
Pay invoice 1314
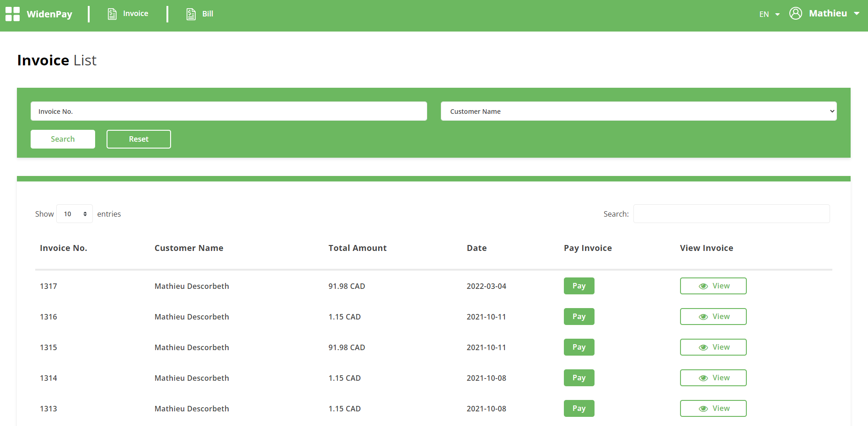(579, 378)
